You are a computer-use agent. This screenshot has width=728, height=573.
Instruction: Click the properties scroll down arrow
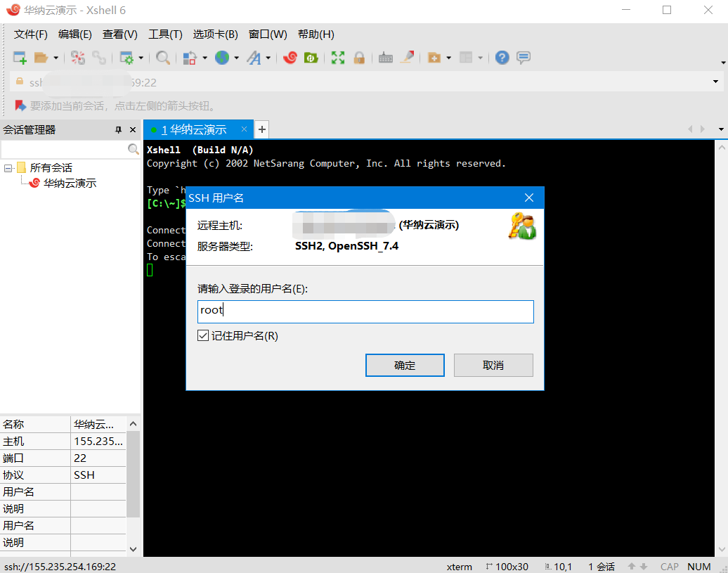coord(134,549)
